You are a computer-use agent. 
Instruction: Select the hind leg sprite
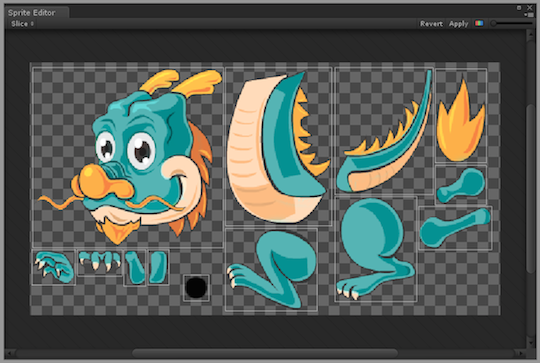(x=376, y=249)
